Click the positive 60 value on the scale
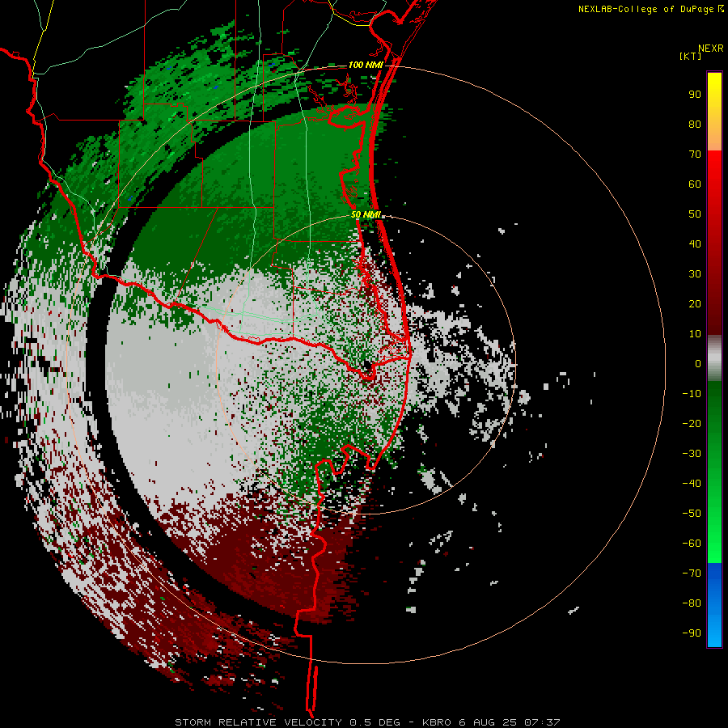 tap(695, 184)
